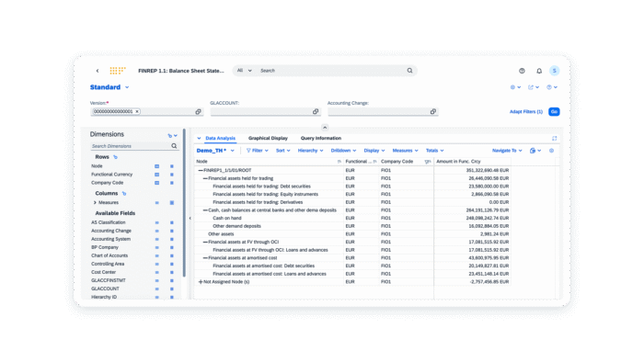Collapse Financial assets at amortised cost node
Image resolution: width=644 pixels, height=362 pixels.
[205, 258]
